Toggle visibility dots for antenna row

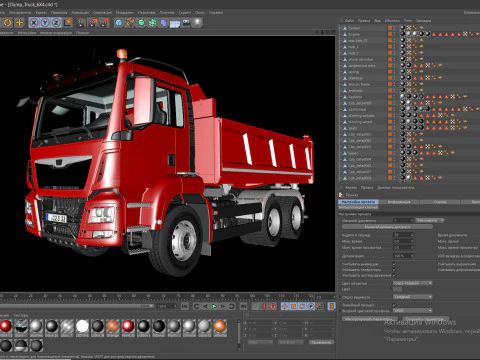pos(394,91)
